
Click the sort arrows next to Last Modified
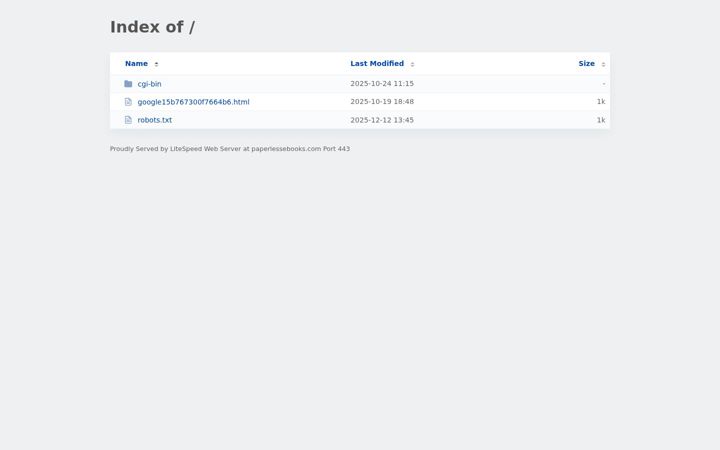point(412,64)
